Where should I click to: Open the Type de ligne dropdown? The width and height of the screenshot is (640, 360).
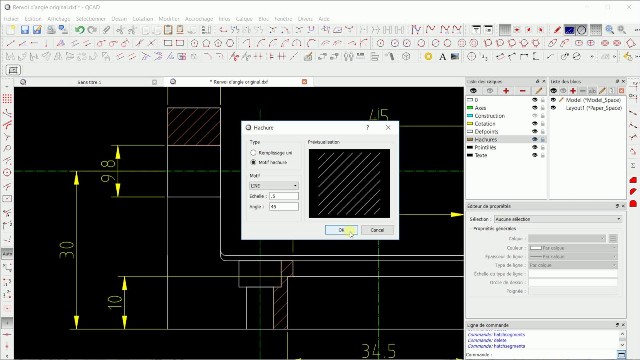573,265
